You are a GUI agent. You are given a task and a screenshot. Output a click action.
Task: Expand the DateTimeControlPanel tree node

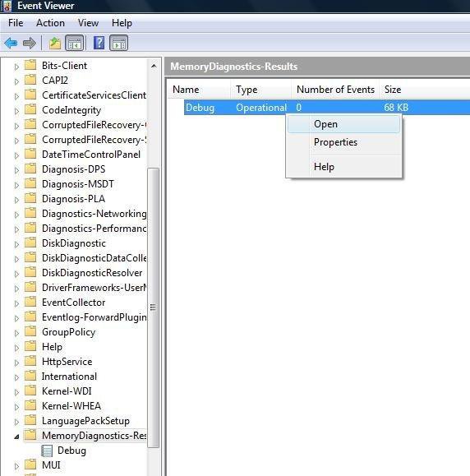click(16, 155)
